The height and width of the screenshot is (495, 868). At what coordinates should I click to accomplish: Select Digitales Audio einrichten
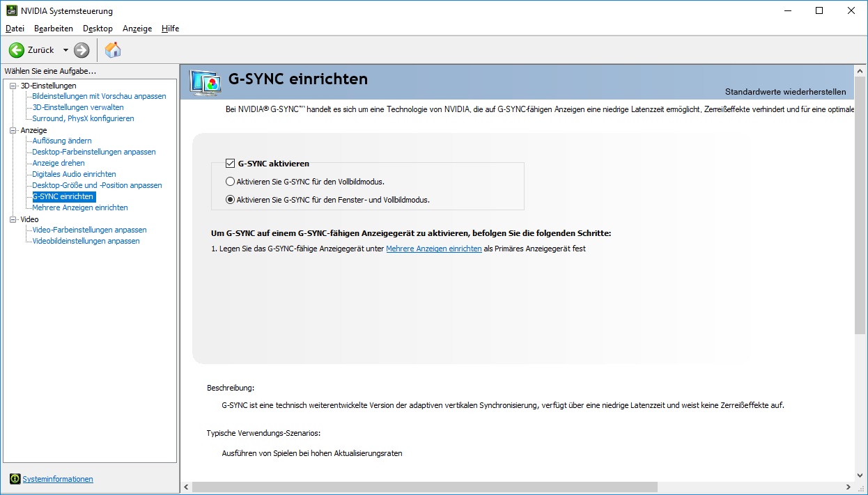pos(74,174)
